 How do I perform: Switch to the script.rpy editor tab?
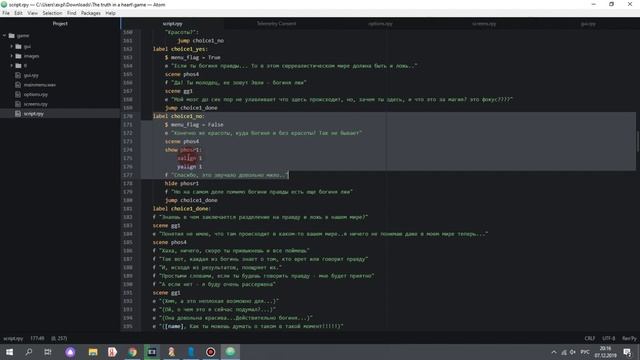point(172,24)
